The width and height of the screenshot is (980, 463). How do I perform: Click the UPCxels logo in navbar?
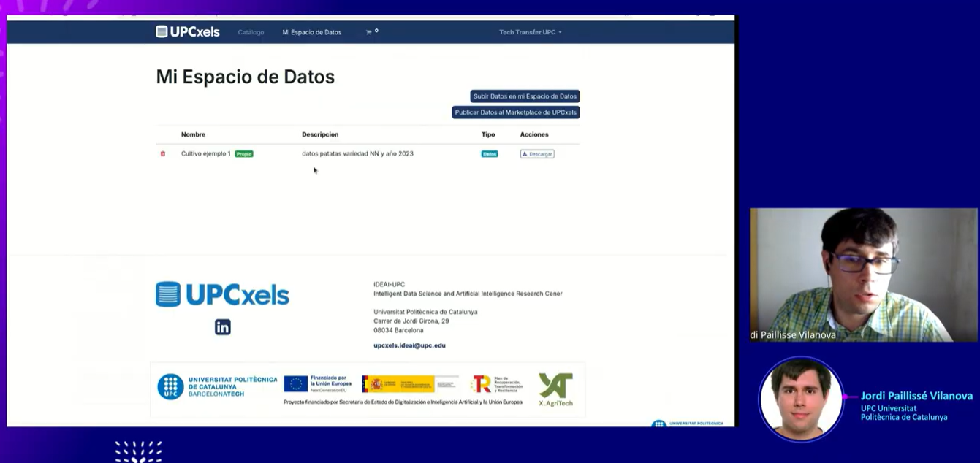pos(188,31)
